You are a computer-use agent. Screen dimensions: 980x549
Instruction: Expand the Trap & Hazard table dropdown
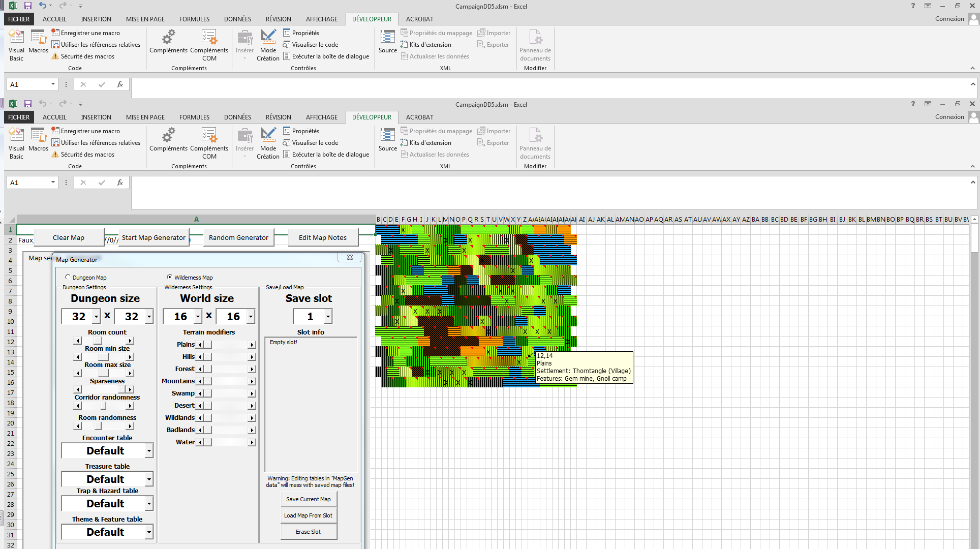(x=149, y=504)
